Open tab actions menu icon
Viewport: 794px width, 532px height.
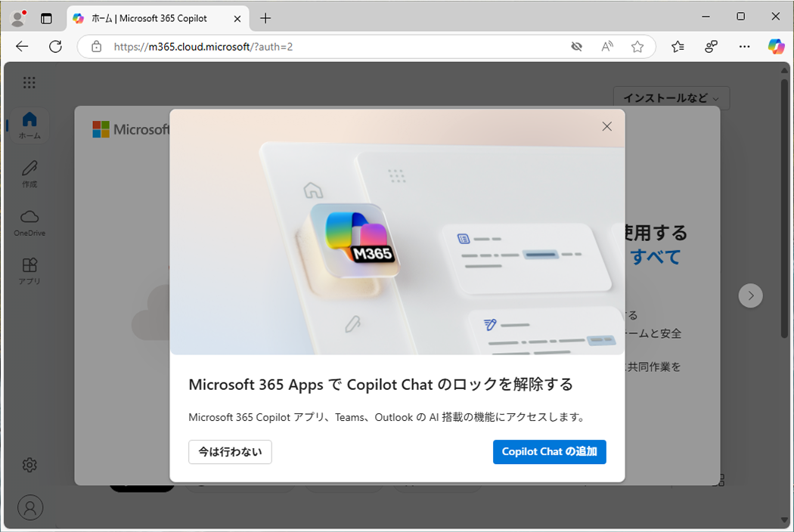(x=46, y=19)
